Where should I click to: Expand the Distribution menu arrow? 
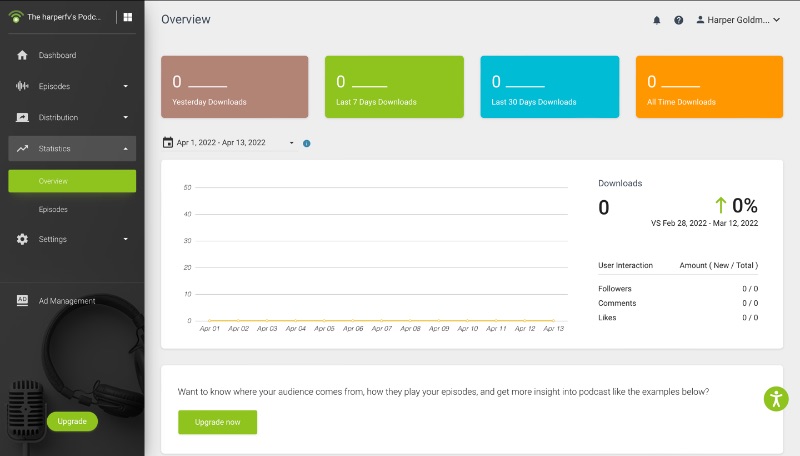point(126,117)
